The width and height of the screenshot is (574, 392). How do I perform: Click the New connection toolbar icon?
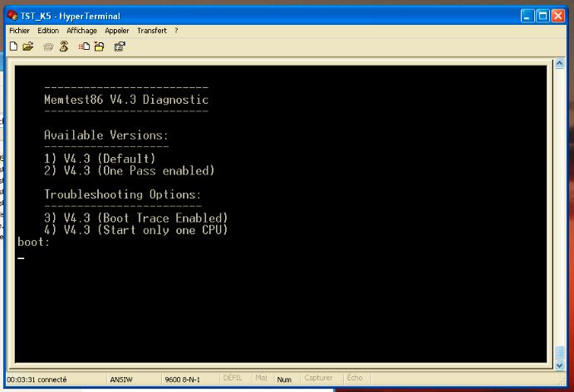13,47
